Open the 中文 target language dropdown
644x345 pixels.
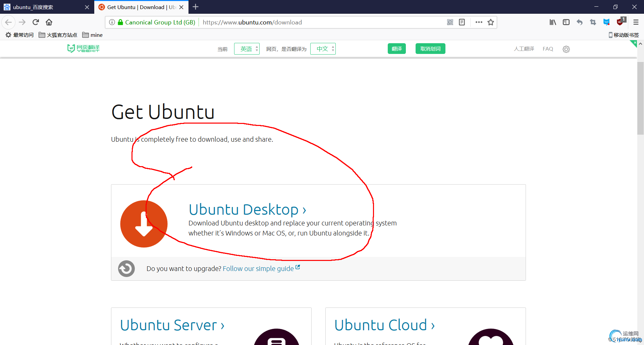pyautogui.click(x=323, y=49)
